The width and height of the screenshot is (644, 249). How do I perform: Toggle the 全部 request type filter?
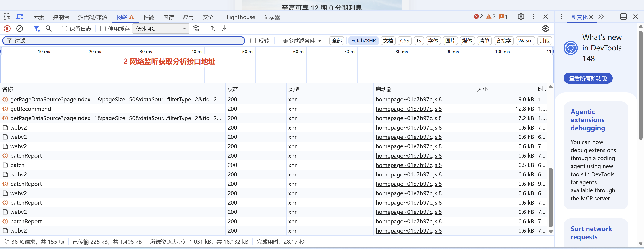[337, 41]
